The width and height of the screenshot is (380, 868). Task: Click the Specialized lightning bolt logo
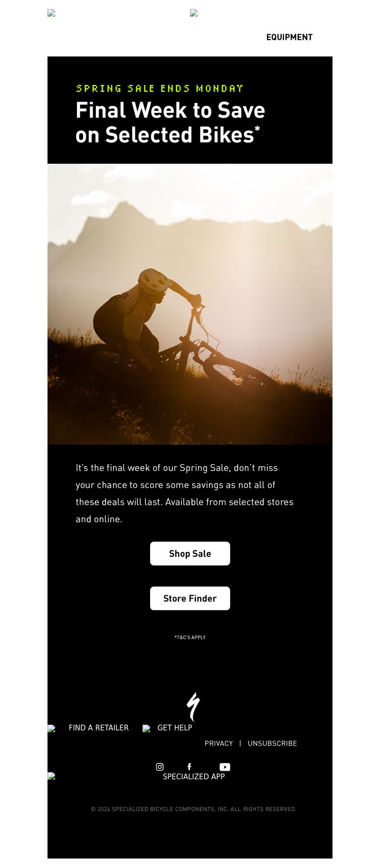point(193,707)
